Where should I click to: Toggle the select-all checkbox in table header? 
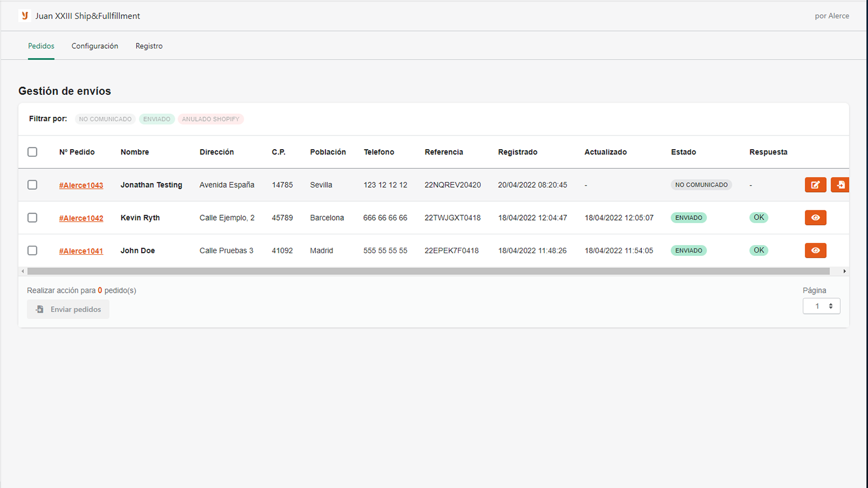click(33, 152)
